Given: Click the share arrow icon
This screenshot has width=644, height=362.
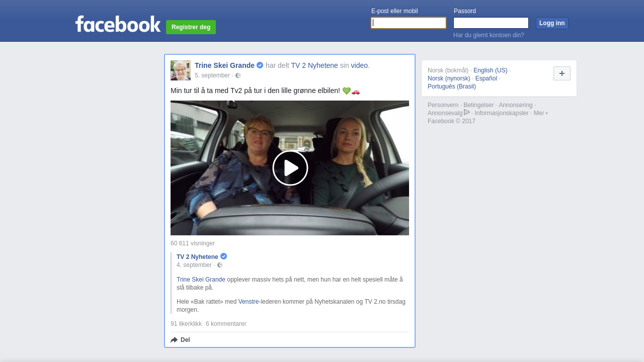Looking at the screenshot, I should (174, 340).
